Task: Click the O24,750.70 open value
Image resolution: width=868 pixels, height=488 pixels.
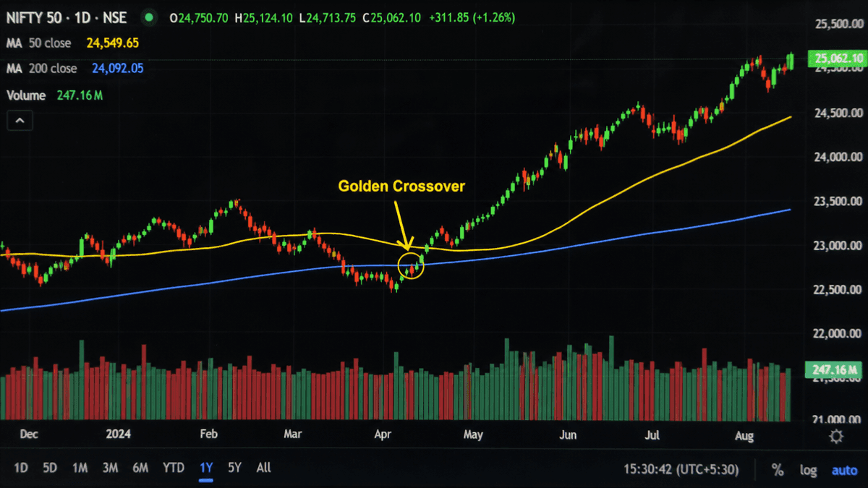Action: click(200, 17)
